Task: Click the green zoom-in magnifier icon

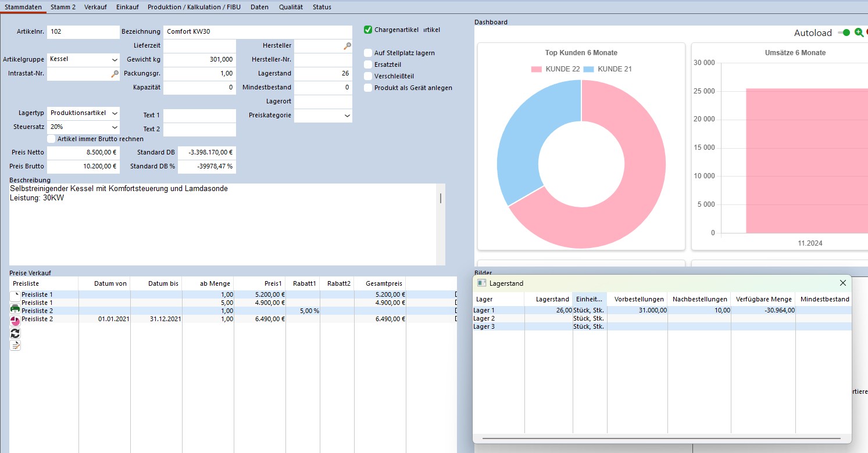Action: pos(858,33)
